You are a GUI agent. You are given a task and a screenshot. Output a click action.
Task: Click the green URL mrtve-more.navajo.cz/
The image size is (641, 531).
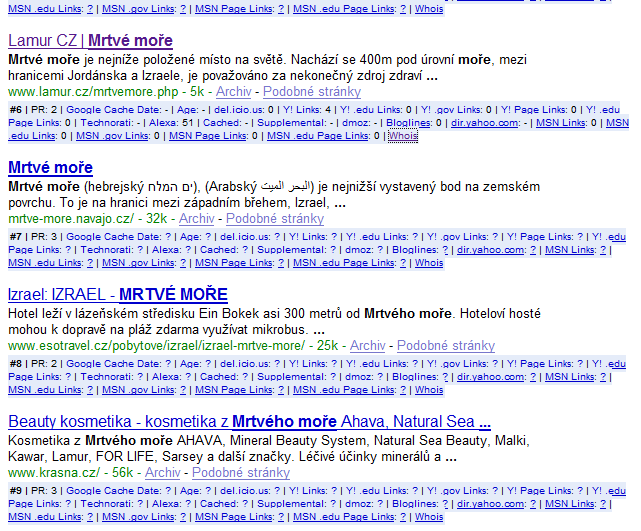pos(71,219)
